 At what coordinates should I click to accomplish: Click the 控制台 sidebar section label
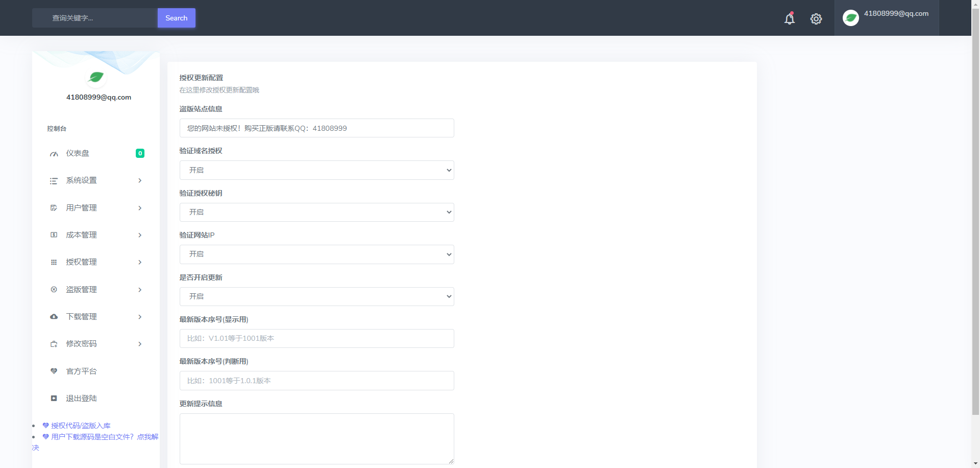tap(57, 129)
